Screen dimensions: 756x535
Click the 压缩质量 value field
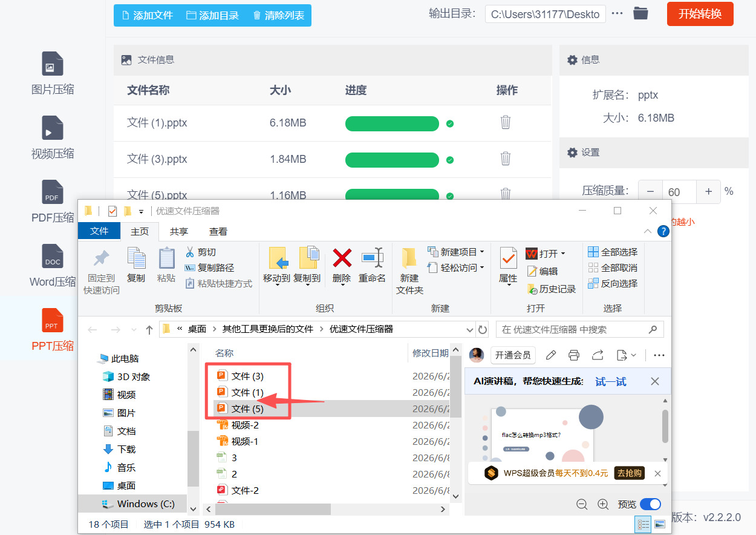(x=679, y=191)
